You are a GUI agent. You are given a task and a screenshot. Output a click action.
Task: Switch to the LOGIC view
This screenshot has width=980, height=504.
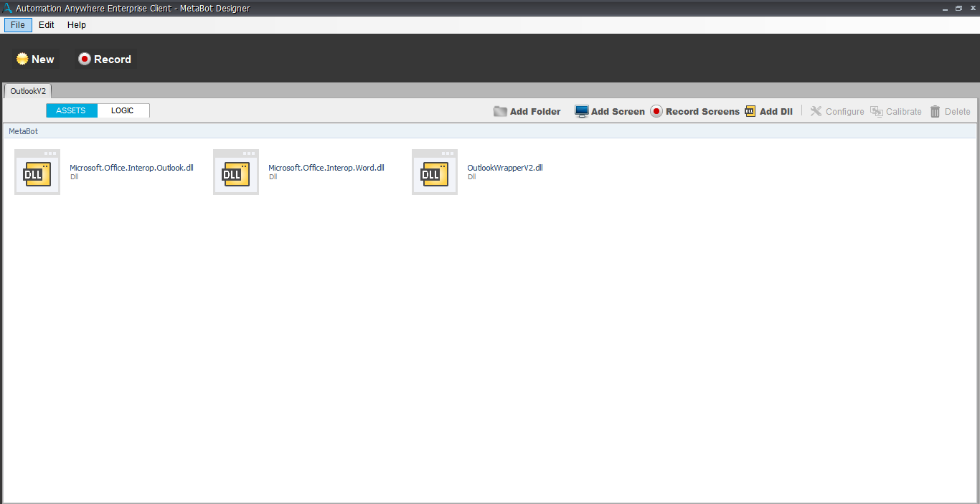pyautogui.click(x=123, y=110)
